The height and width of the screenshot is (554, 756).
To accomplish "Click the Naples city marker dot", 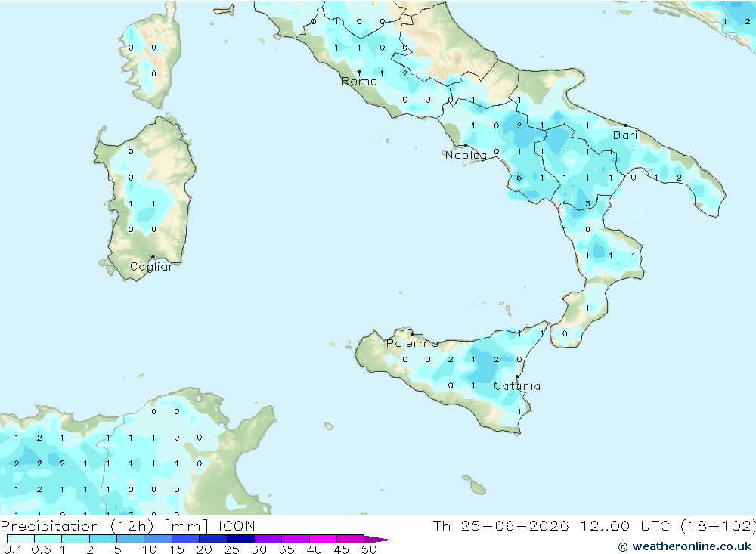I will point(466,146).
